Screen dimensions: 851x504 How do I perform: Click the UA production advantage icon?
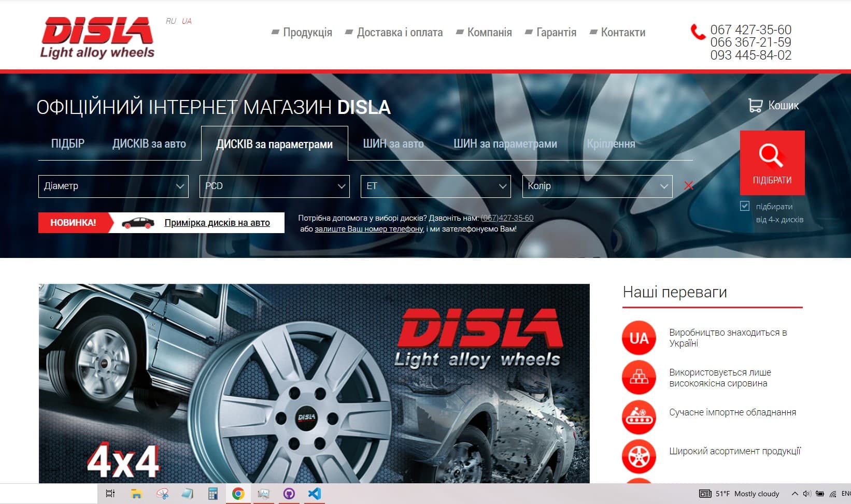pyautogui.click(x=639, y=338)
